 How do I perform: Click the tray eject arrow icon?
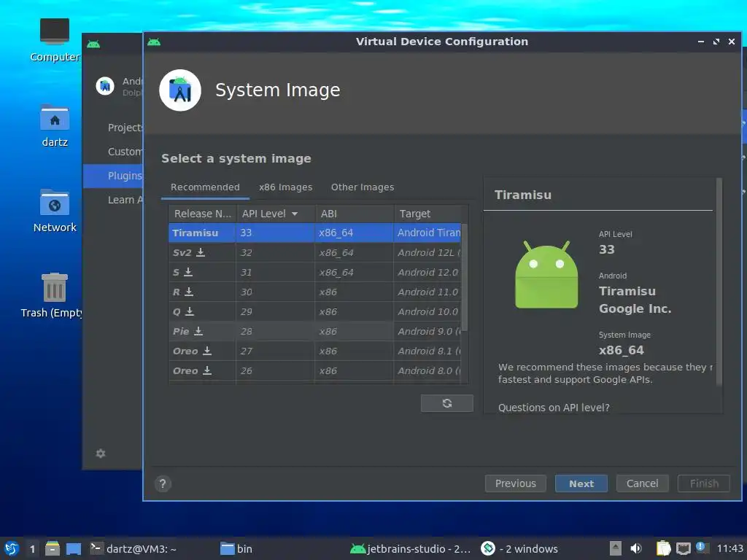616,548
